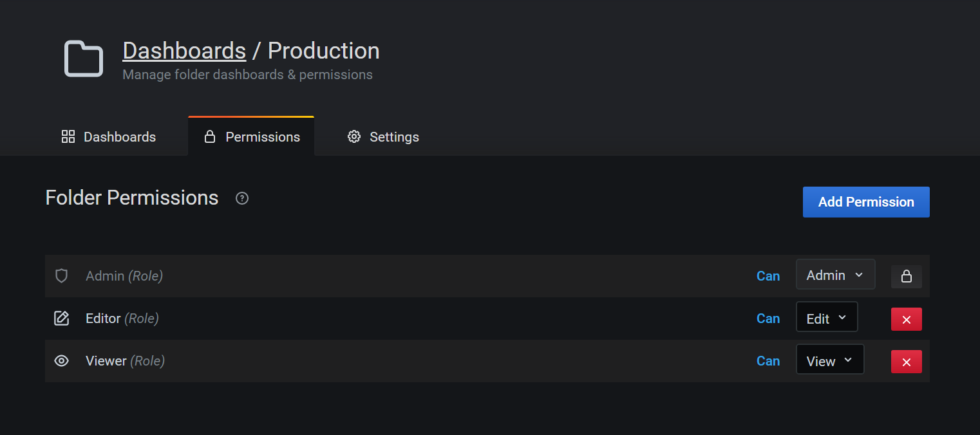Click the grid icon on Dashboards tab
The image size is (980, 435).
pyautogui.click(x=68, y=136)
